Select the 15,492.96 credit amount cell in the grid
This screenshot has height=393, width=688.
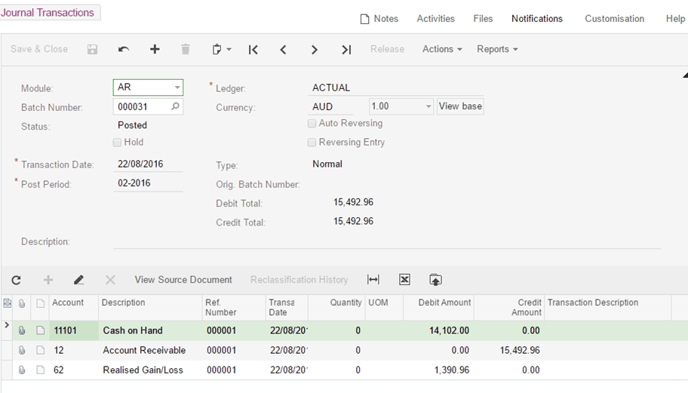[x=509, y=350]
